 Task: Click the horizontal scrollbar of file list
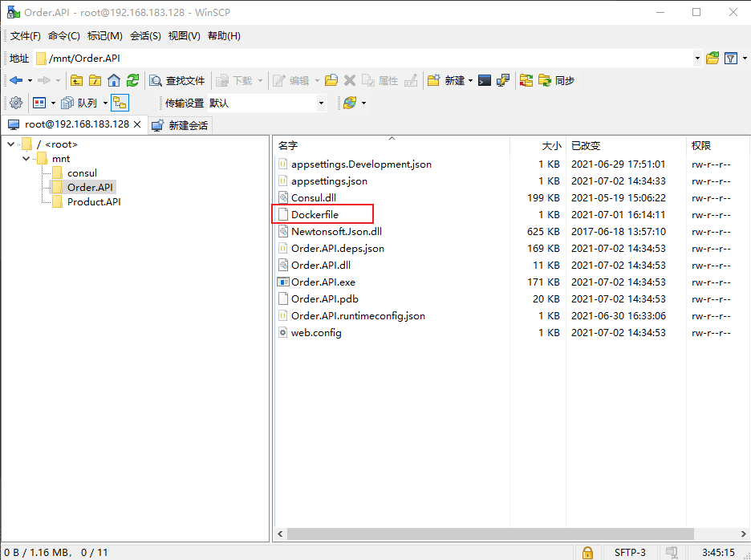coord(490,534)
